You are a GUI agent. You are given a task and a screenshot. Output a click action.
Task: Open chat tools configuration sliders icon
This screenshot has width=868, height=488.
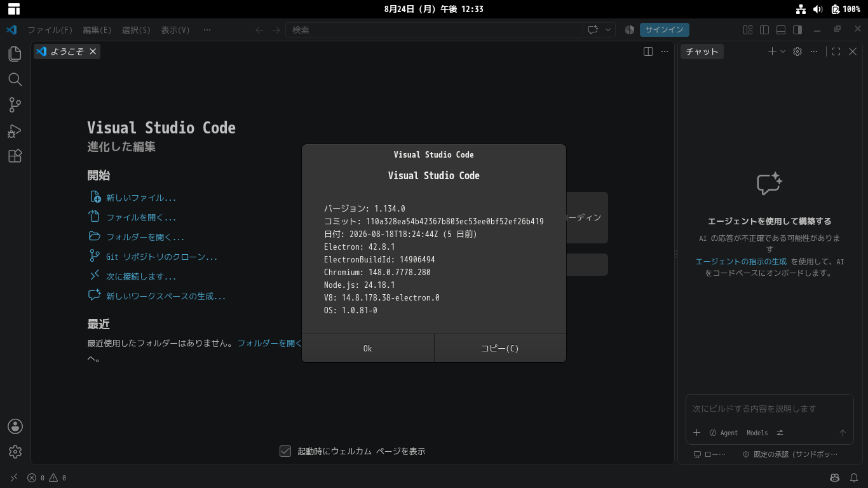point(780,433)
